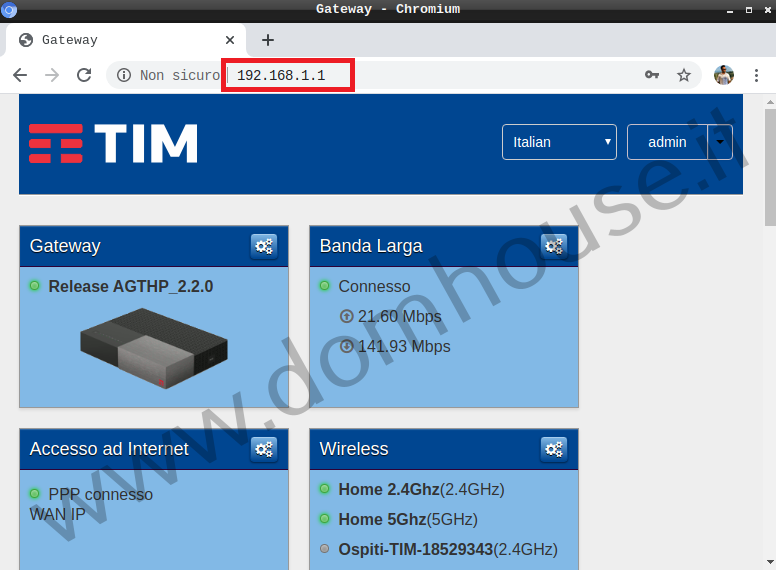This screenshot has height=570, width=776.
Task: Click the Banda Larga card title
Action: point(371,246)
